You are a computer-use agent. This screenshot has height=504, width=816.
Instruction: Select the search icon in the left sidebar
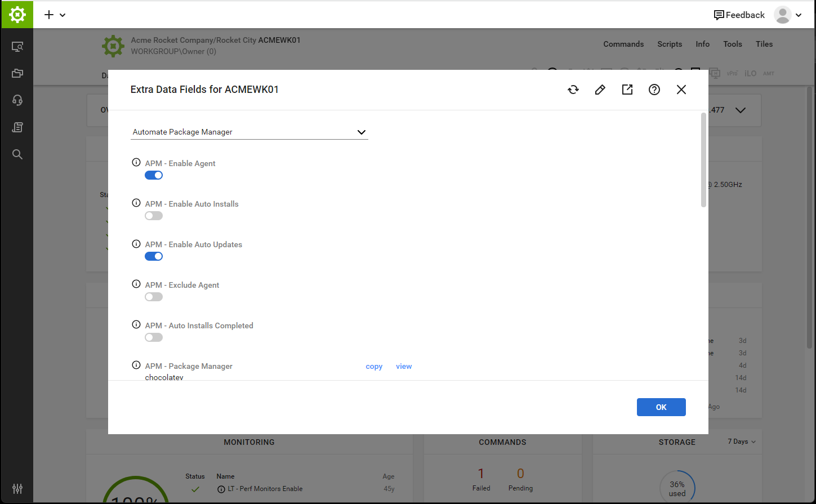[x=17, y=154]
